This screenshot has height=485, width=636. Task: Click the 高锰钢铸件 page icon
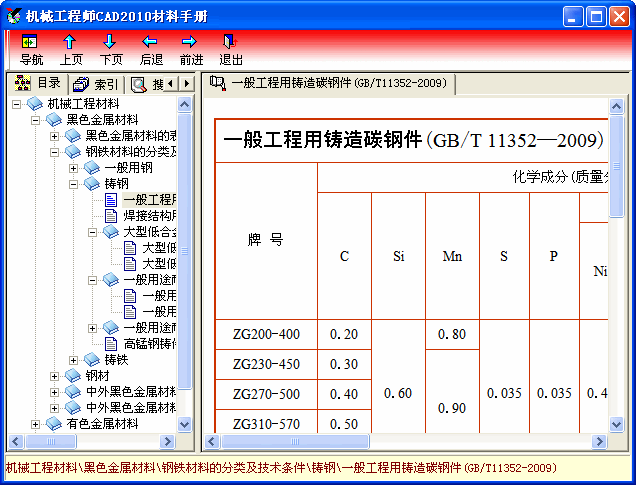111,344
